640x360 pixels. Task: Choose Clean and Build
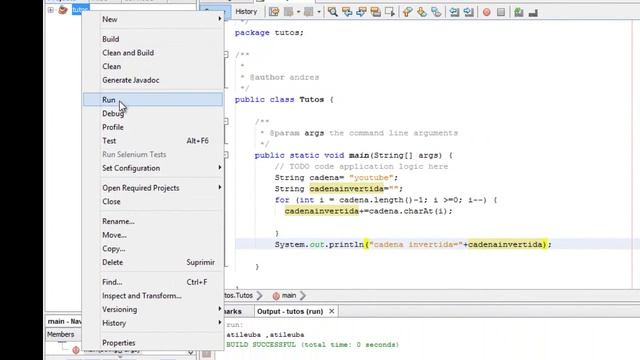pos(153,53)
